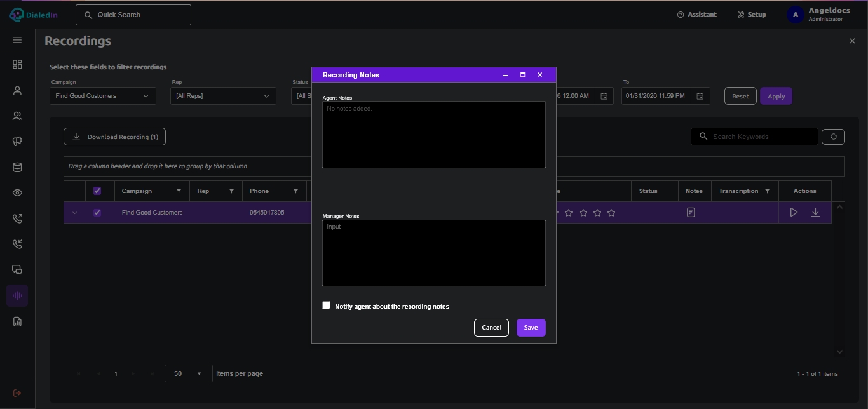The image size is (868, 409).
Task: Open the Assistant help link
Action: pyautogui.click(x=697, y=15)
